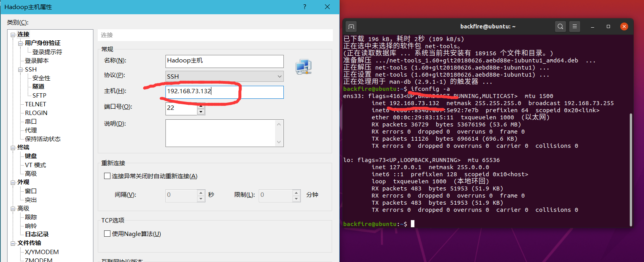Select 安全性 under SSH
644x262 pixels.
coord(42,78)
